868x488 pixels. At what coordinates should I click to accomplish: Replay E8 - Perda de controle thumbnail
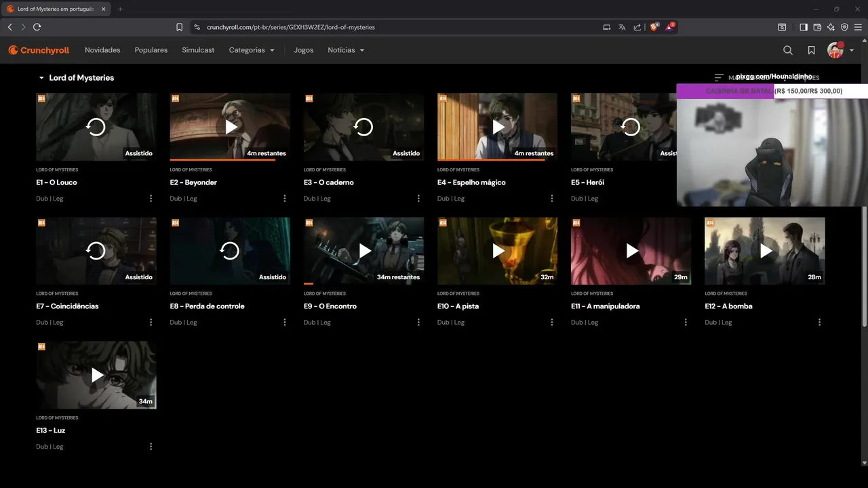click(x=230, y=251)
